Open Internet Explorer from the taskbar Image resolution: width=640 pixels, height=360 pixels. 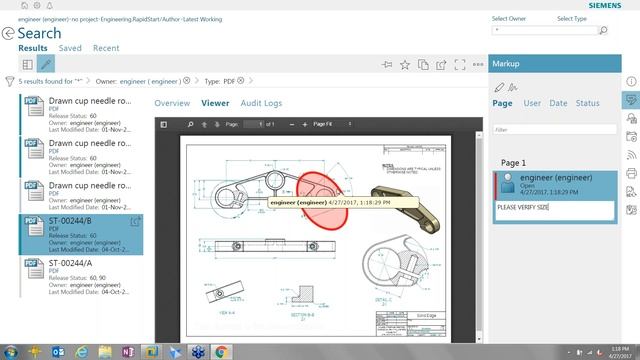(82, 352)
